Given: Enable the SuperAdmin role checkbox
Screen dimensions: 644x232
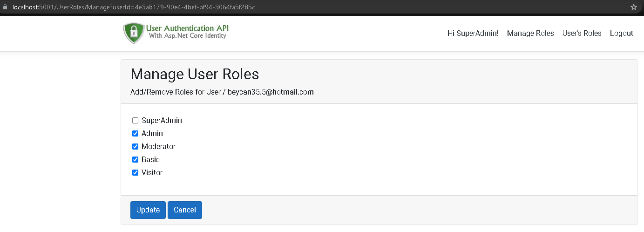Looking at the screenshot, I should 136,120.
